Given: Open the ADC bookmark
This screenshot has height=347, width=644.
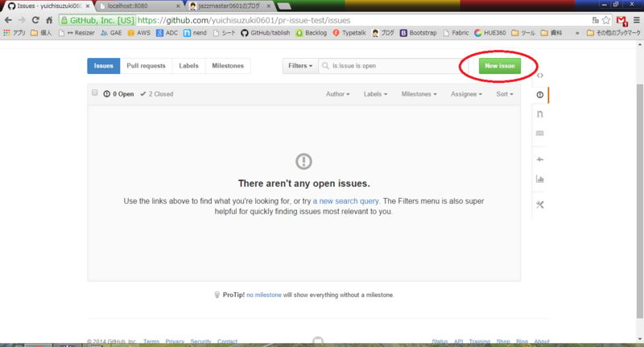Looking at the screenshot, I should click(x=167, y=33).
